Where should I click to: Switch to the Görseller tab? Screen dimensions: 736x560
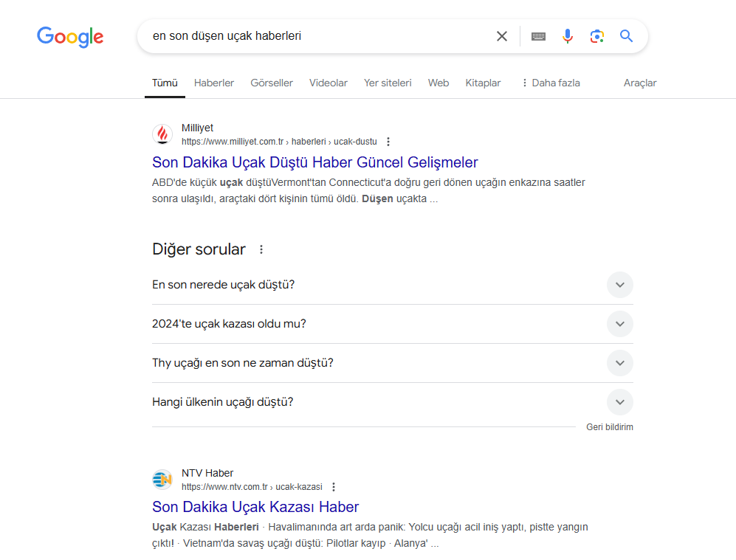[272, 83]
